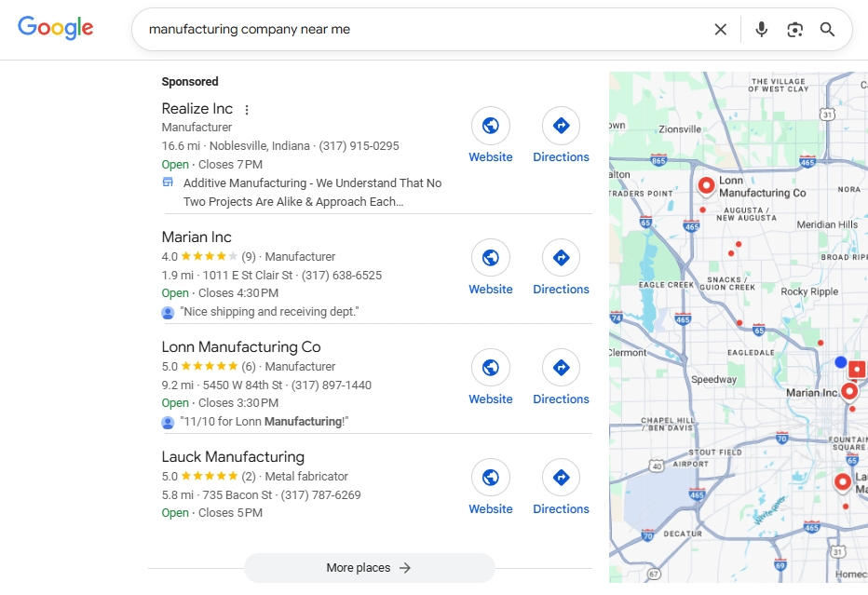868x595 pixels.
Task: Open Realize Inc ad options menu
Action: pyautogui.click(x=247, y=110)
